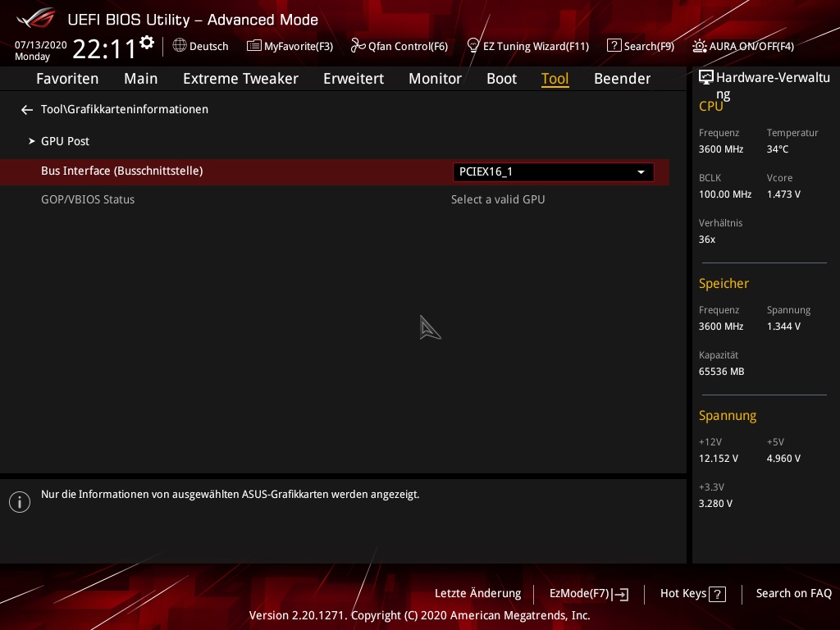Open Search(F9)

(641, 46)
